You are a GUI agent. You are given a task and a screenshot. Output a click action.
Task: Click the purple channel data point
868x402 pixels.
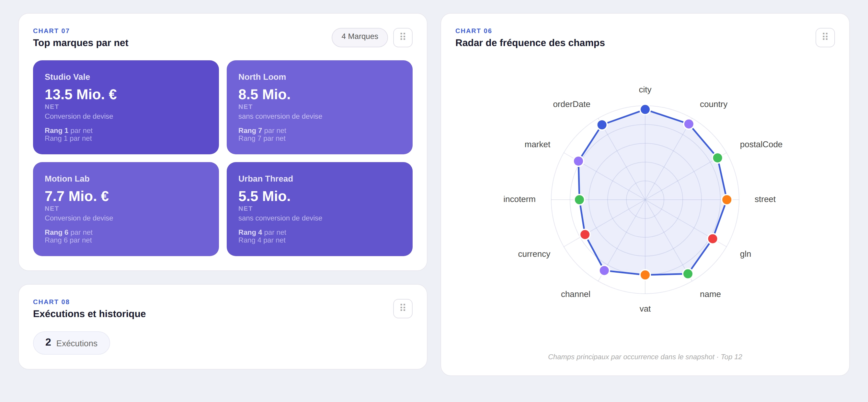tap(604, 270)
